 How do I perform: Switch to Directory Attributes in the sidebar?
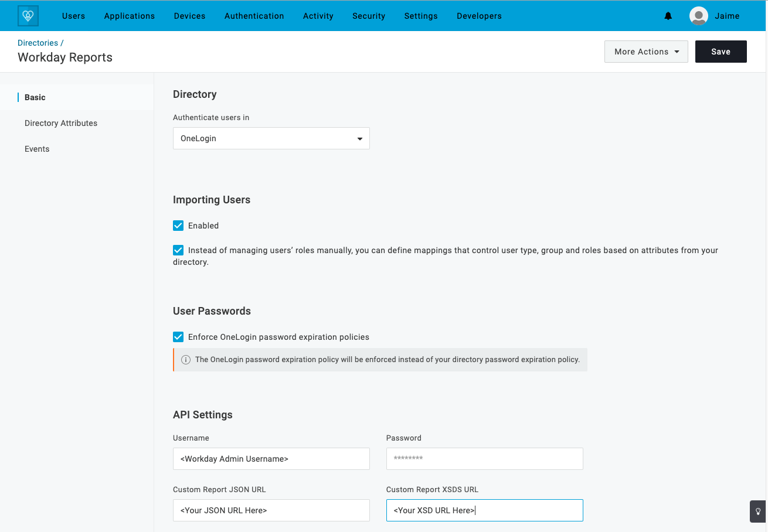(61, 123)
